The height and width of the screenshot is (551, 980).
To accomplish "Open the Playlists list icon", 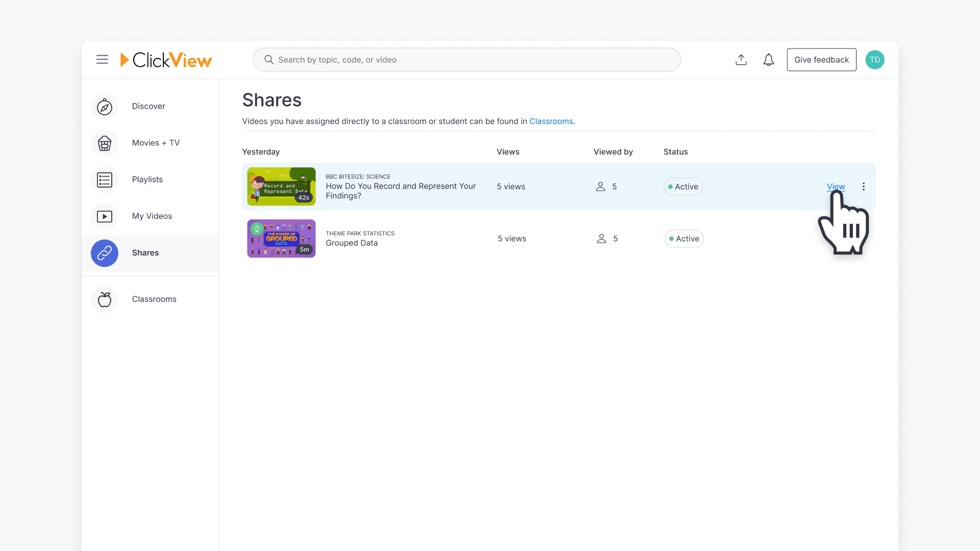I will (x=104, y=180).
